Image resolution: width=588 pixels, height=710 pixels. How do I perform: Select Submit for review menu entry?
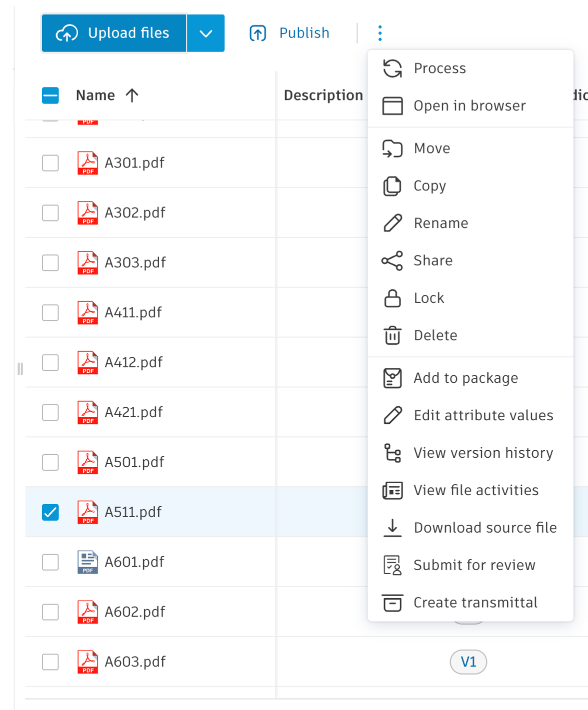click(x=474, y=565)
